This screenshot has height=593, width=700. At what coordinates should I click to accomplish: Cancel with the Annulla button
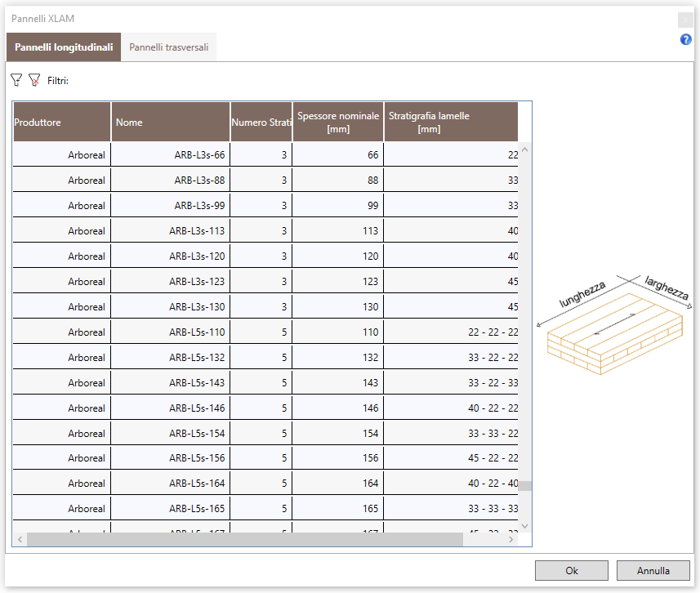[653, 570]
